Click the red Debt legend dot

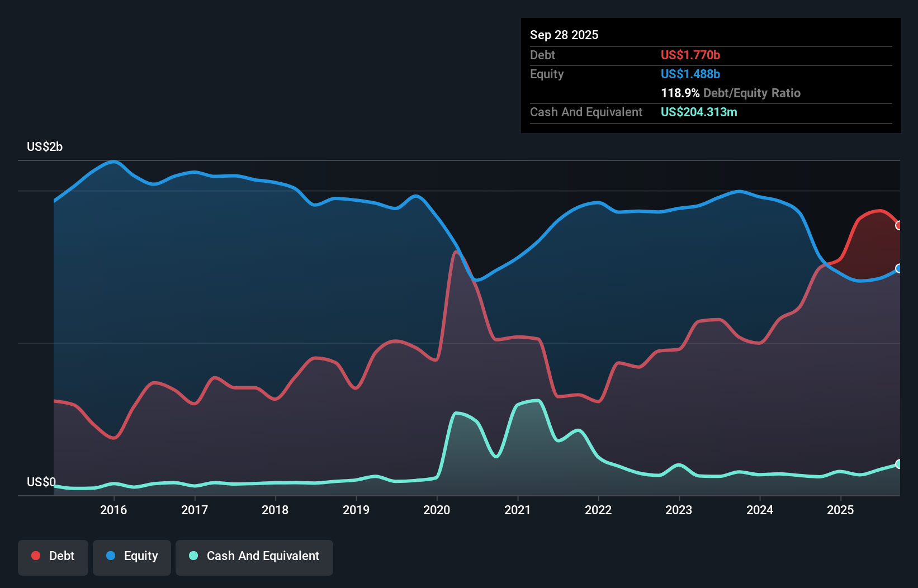point(36,556)
